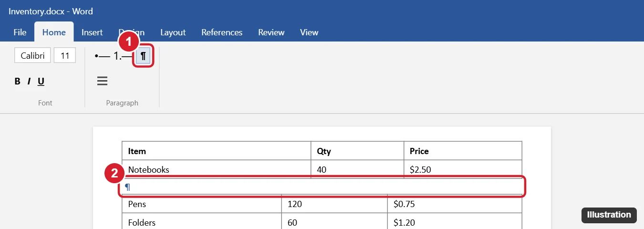Click the '$2.50' price cell
Screen dimensions: 644x229
(x=463, y=169)
